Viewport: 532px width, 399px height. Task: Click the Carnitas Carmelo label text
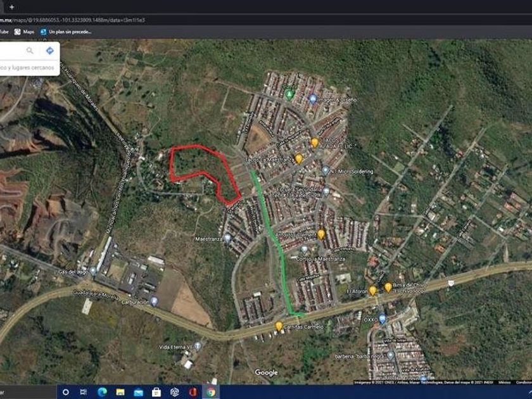[303, 327]
